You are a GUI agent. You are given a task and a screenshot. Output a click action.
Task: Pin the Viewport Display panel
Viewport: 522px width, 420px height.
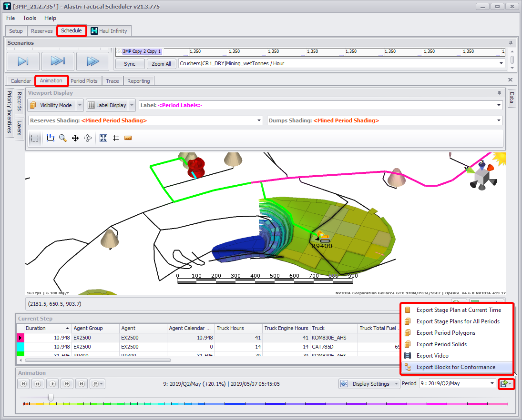click(x=499, y=93)
